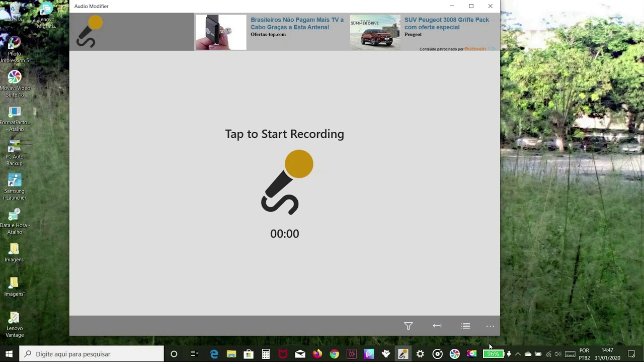
Task: Click the 'Tap to Start Recording' text
Action: 285,134
